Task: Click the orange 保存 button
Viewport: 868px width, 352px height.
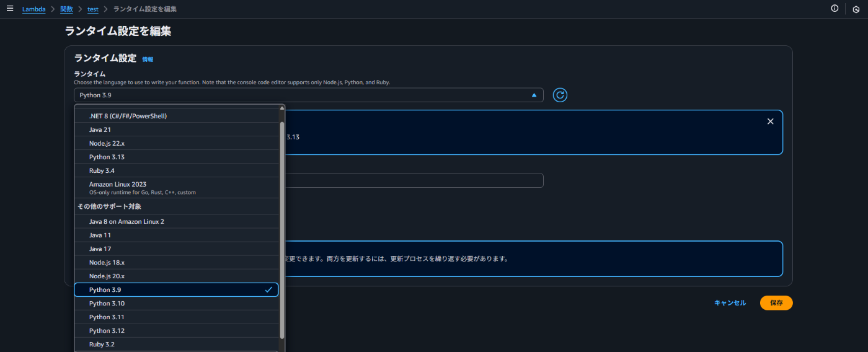Action: (x=776, y=302)
